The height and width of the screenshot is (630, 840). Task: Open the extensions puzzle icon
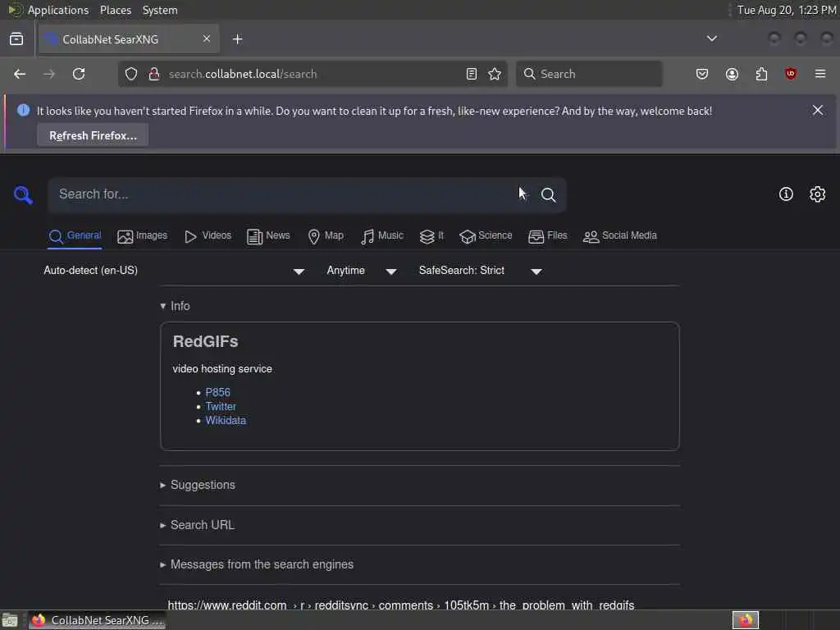761,74
